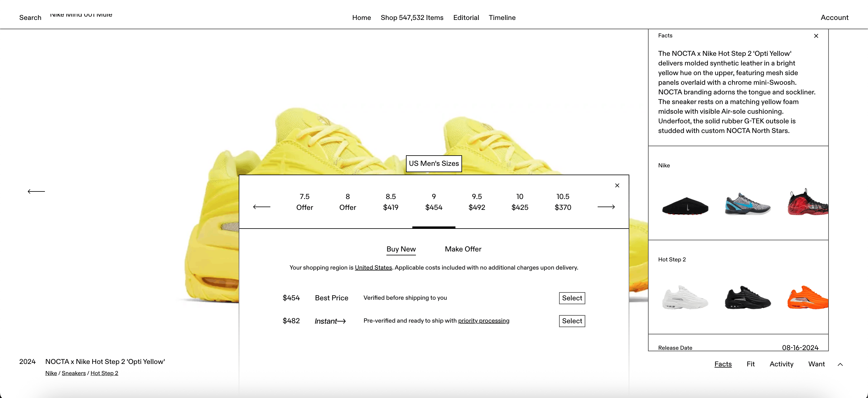868x398 pixels.
Task: Click the 2024 year label
Action: [27, 362]
